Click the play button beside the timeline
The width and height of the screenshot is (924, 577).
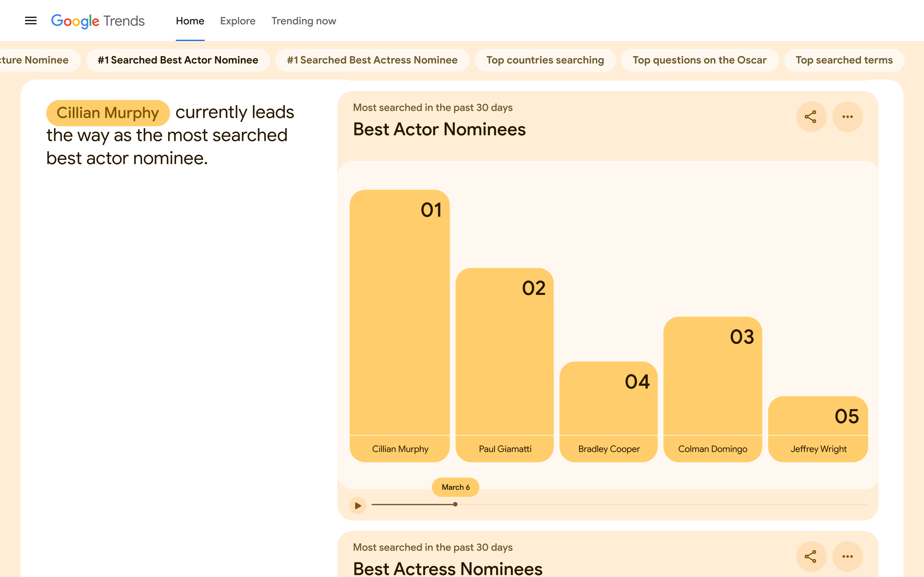(x=357, y=505)
